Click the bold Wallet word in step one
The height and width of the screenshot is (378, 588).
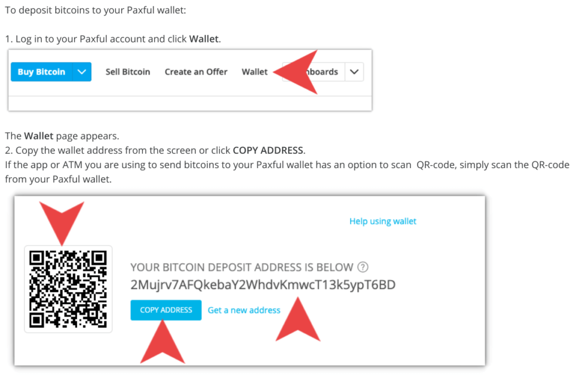204,39
